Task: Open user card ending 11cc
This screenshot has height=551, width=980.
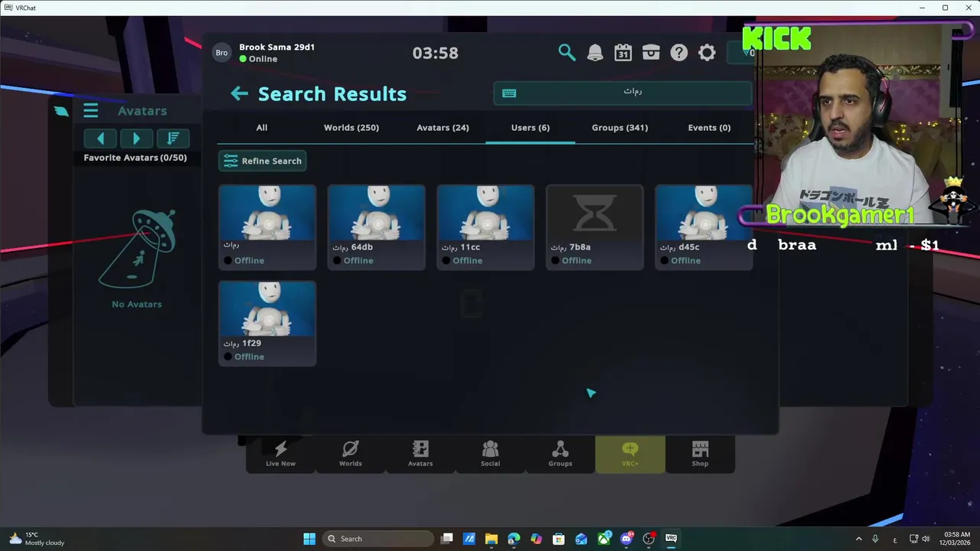Action: [485, 227]
